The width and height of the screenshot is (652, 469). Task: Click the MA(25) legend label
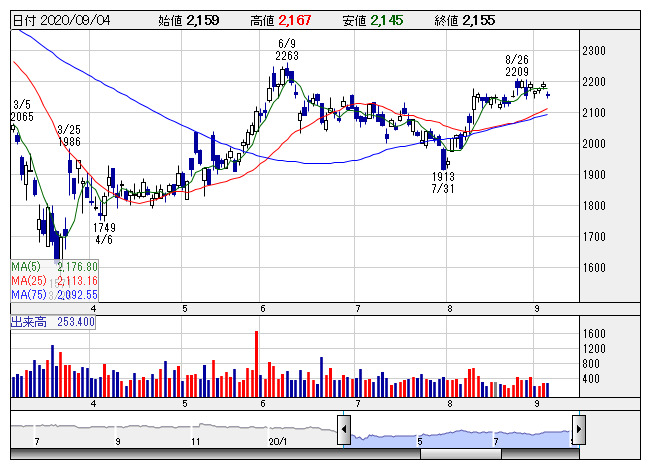(29, 281)
